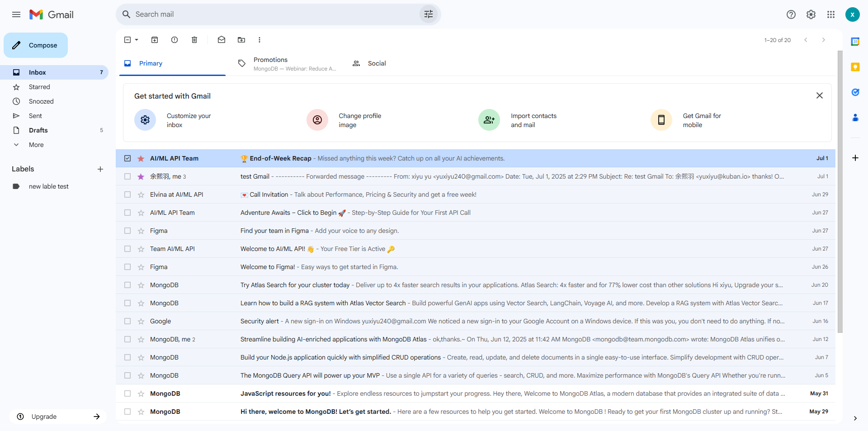Unstar the End-of-Week Recap email

pyautogui.click(x=141, y=158)
